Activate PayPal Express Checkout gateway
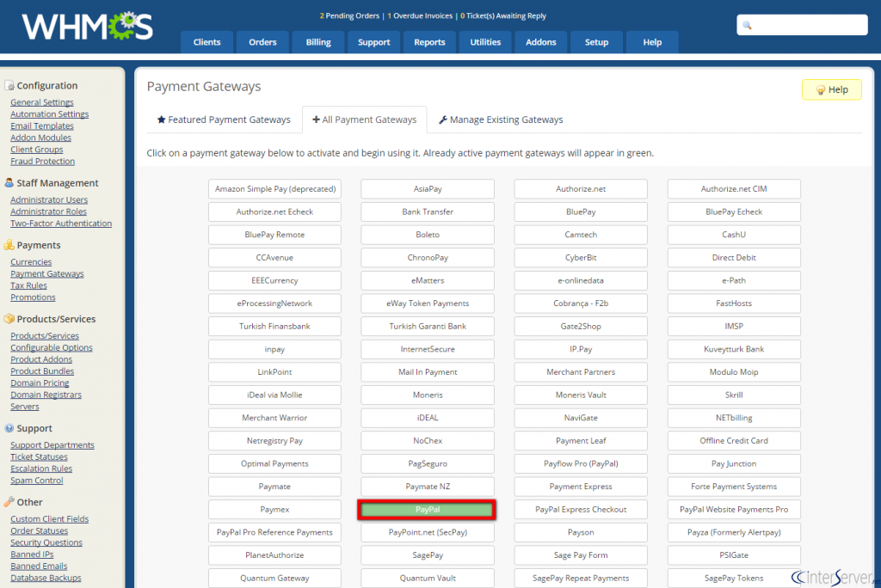The width and height of the screenshot is (881, 588). [x=581, y=510]
